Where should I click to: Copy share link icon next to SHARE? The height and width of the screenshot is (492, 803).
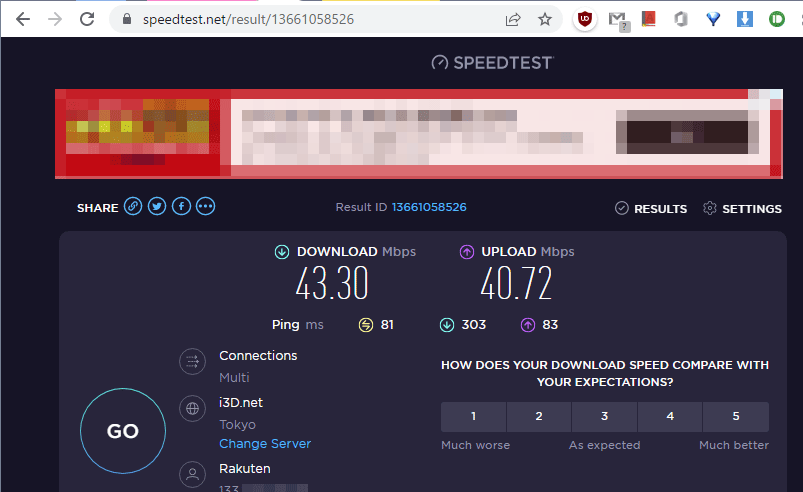[x=133, y=206]
